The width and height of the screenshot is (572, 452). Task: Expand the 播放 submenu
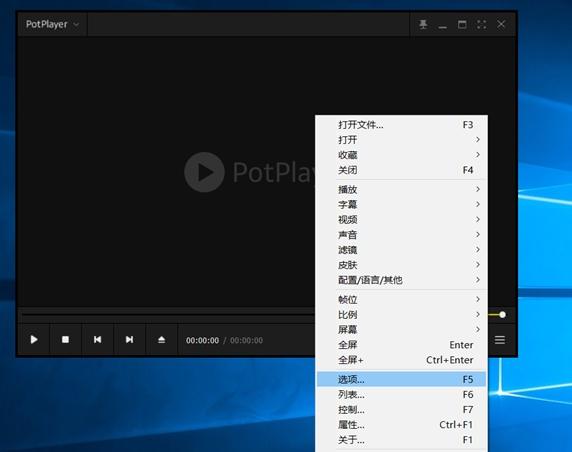(x=401, y=189)
